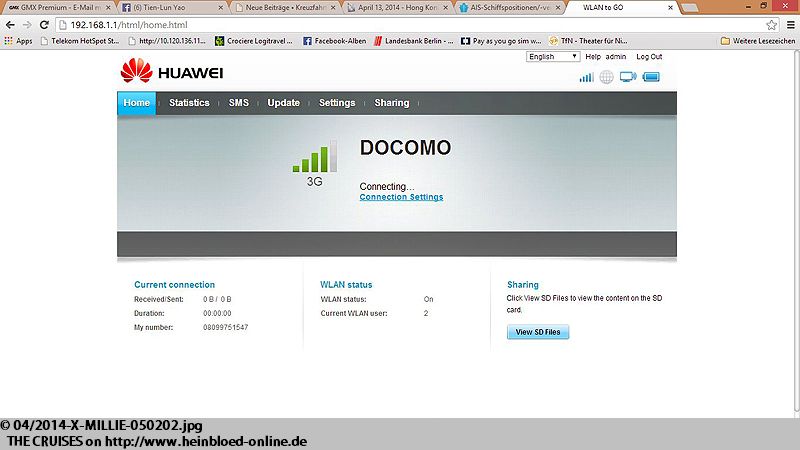Image resolution: width=800 pixels, height=450 pixels.
Task: Click the WLAN status heading
Action: point(346,285)
